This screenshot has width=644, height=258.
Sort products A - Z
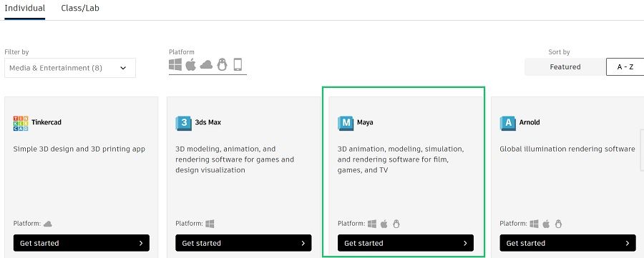pyautogui.click(x=625, y=67)
